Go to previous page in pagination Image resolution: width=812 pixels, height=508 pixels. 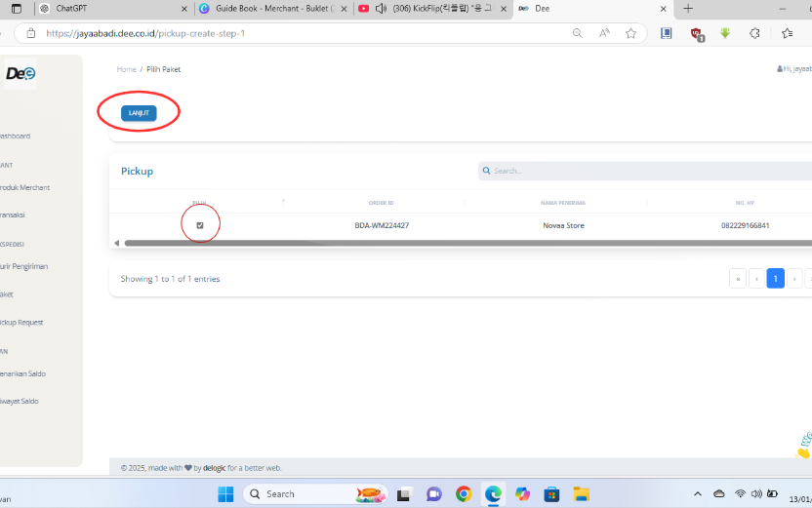pyautogui.click(x=756, y=278)
